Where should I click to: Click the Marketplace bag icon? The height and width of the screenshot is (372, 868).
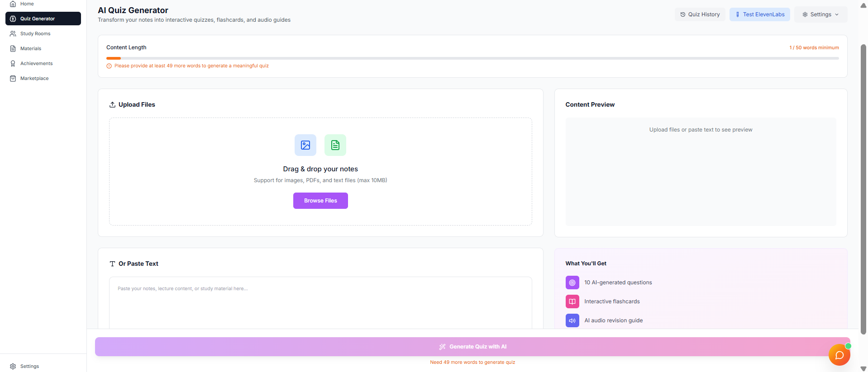13,78
